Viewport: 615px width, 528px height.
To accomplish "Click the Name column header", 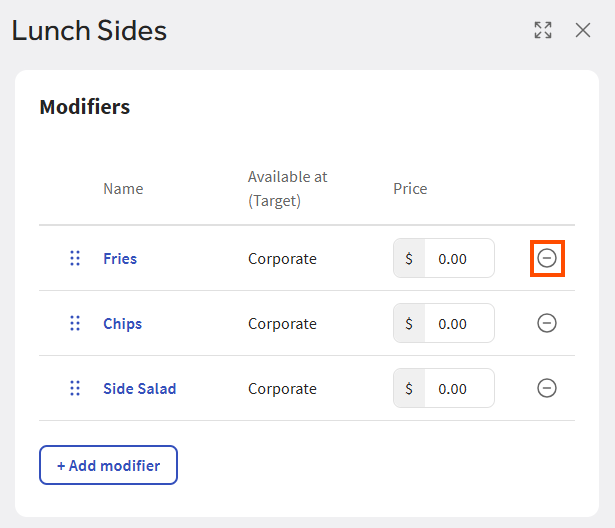I will pyautogui.click(x=123, y=188).
